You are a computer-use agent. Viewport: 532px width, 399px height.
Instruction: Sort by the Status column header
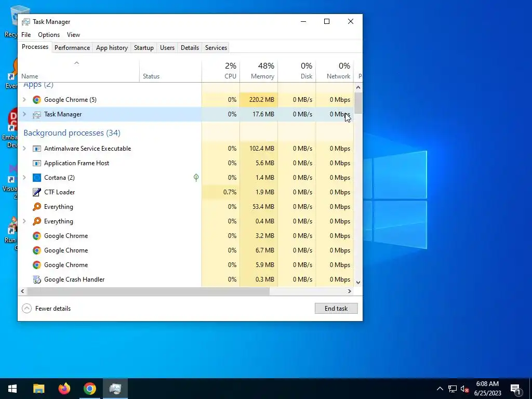[x=170, y=71]
